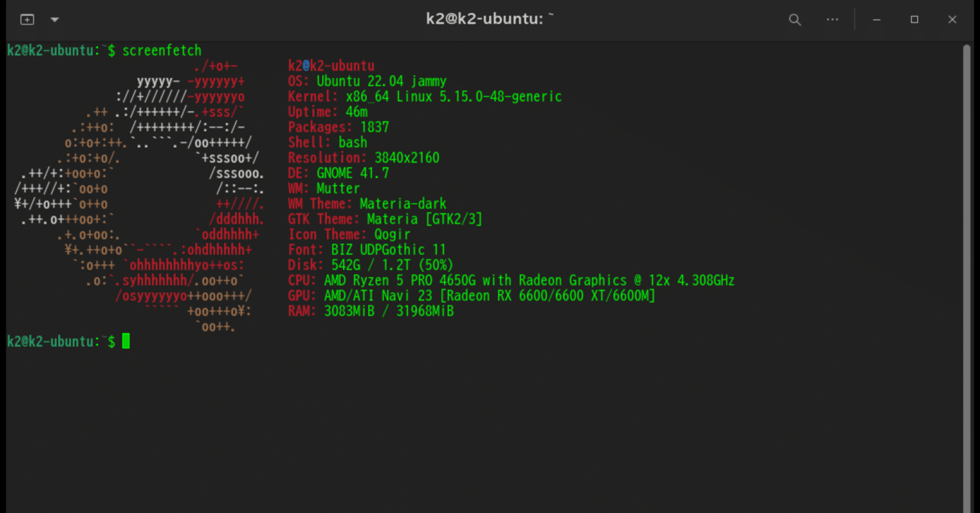The image size is (980, 513).
Task: Click the RAM value 3083MiB / 31968MiB
Action: (x=389, y=311)
